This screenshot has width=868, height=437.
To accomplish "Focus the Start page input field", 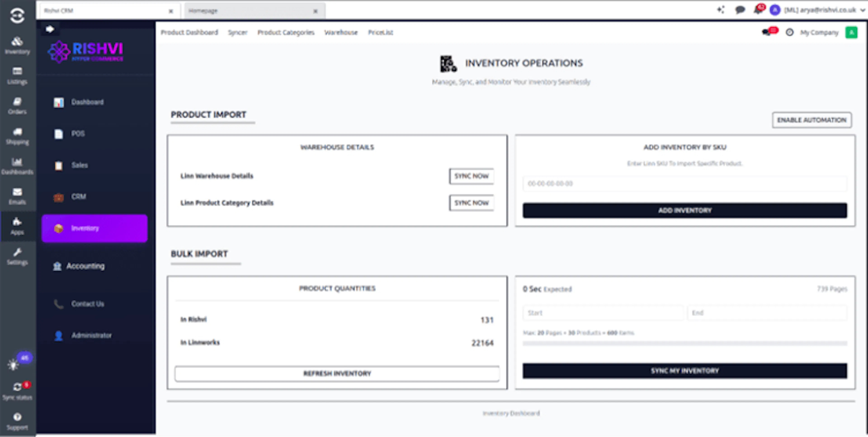I will pos(603,313).
